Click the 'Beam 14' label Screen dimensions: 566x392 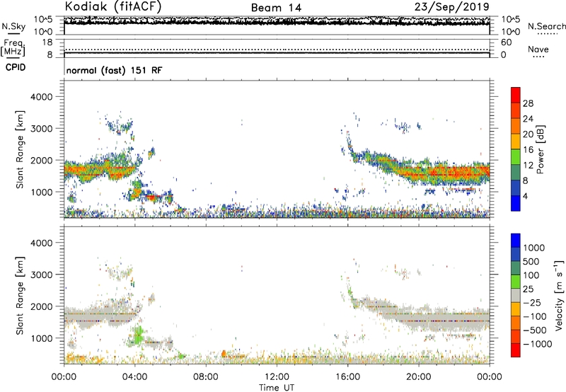(x=276, y=8)
